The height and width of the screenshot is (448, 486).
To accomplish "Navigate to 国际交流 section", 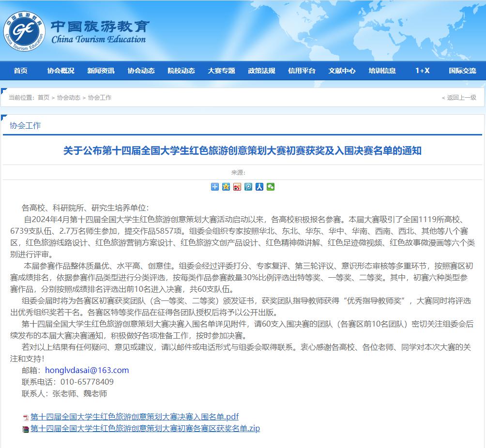I will (462, 71).
